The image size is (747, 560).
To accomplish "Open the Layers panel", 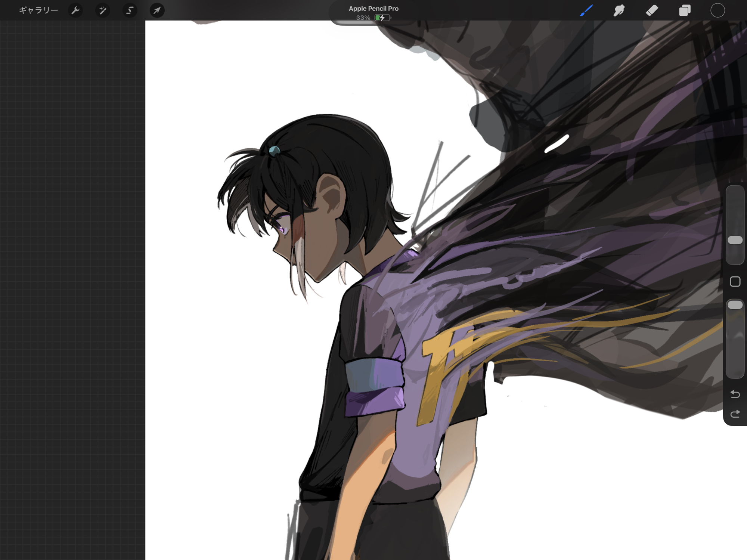I will 685,10.
